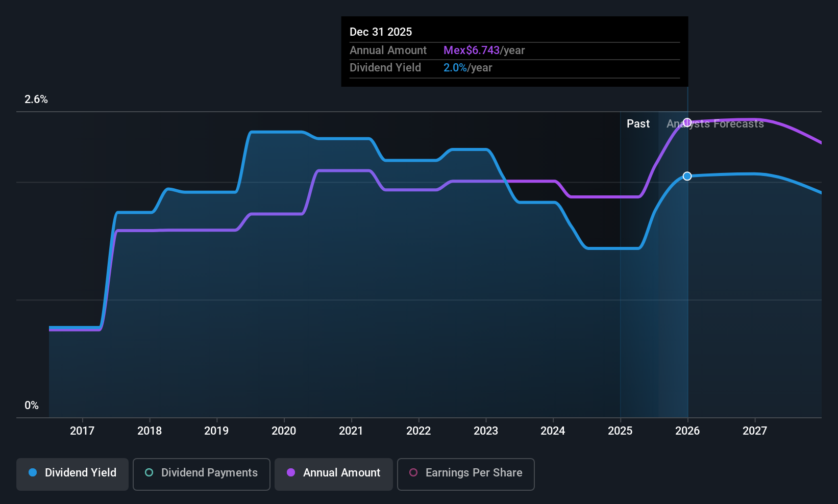Click the tooltip Annual Amount row label
Screen dimensions: 838x504
[x=388, y=50]
